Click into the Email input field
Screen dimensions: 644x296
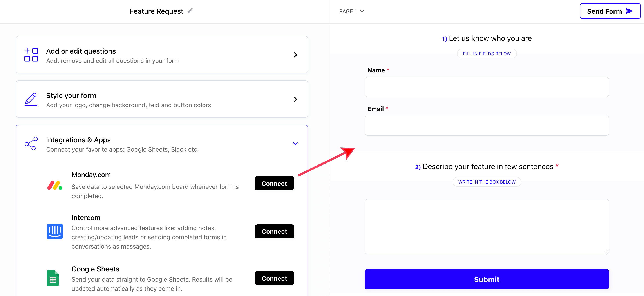point(487,126)
